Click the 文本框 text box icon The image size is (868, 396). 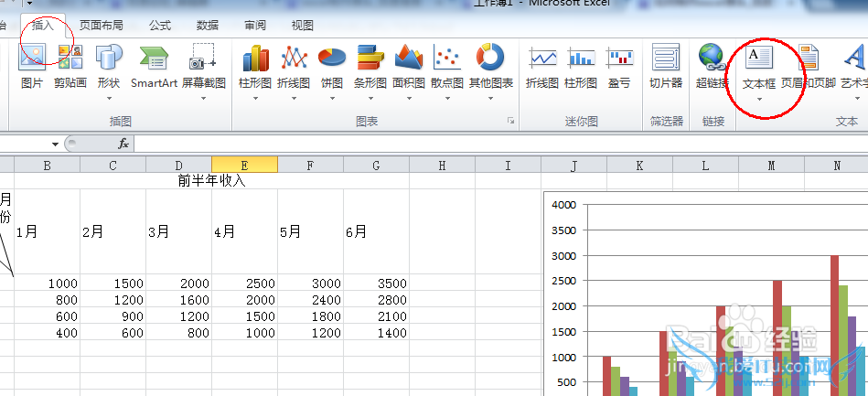pyautogui.click(x=758, y=64)
